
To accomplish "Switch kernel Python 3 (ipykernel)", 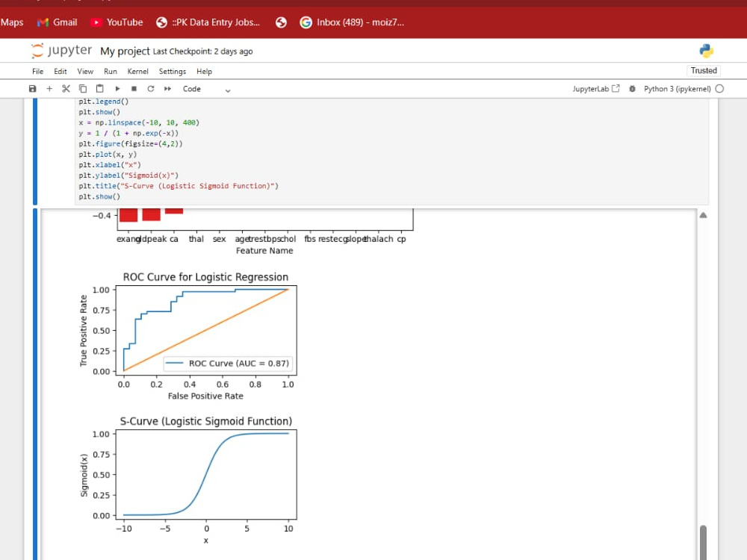I will (x=677, y=89).
